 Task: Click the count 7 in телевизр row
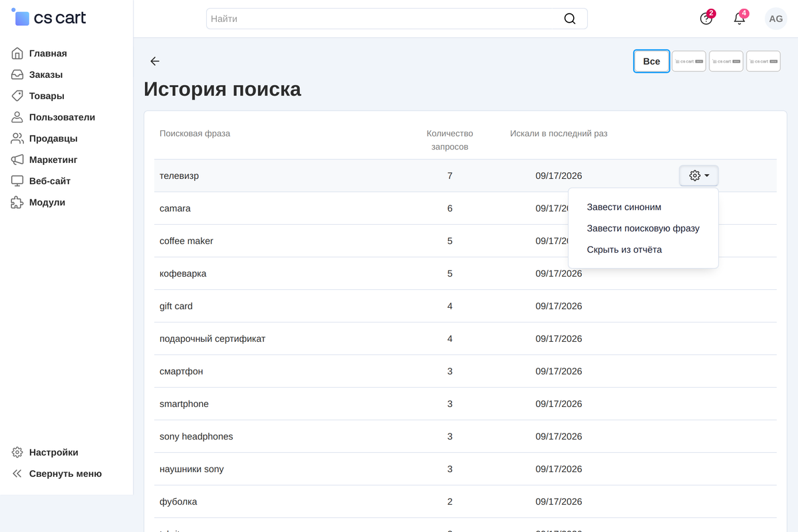[x=450, y=176]
